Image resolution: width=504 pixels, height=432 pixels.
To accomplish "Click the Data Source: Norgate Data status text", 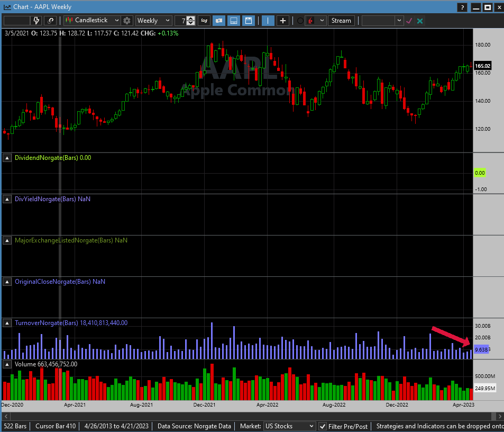I will click(x=194, y=426).
